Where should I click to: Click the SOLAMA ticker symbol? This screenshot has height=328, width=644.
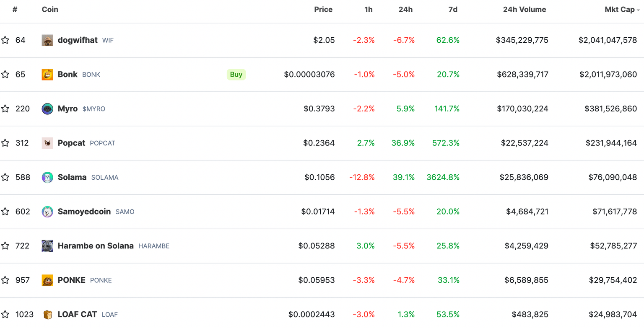(x=105, y=178)
